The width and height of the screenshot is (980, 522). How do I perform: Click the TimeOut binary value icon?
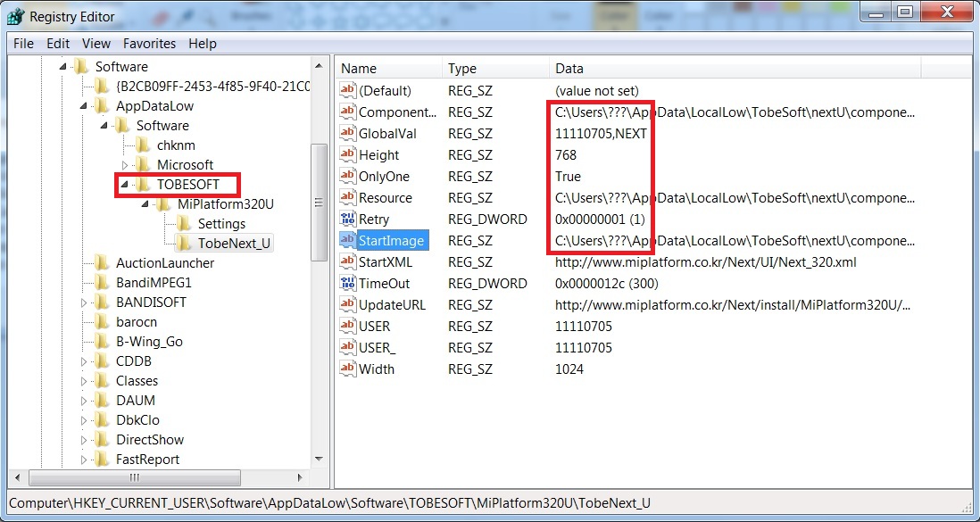[x=347, y=284]
